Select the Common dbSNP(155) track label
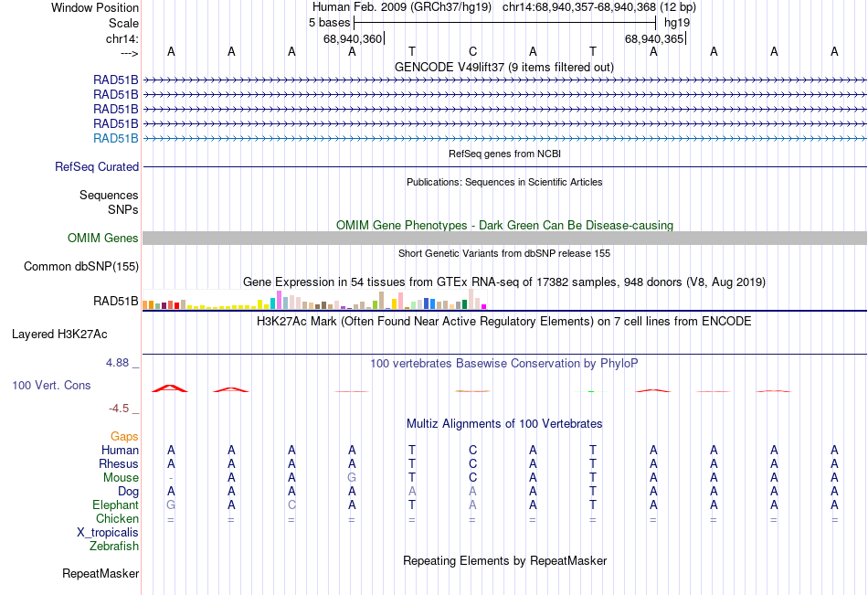 coord(81,267)
